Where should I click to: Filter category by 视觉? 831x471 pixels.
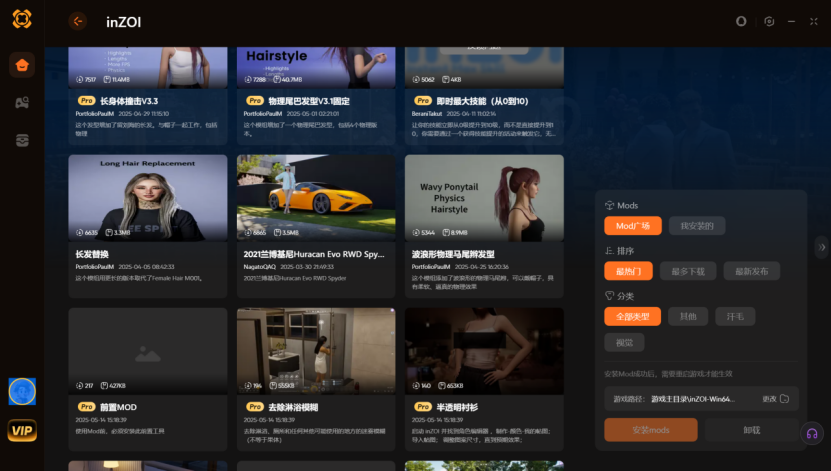(624, 343)
